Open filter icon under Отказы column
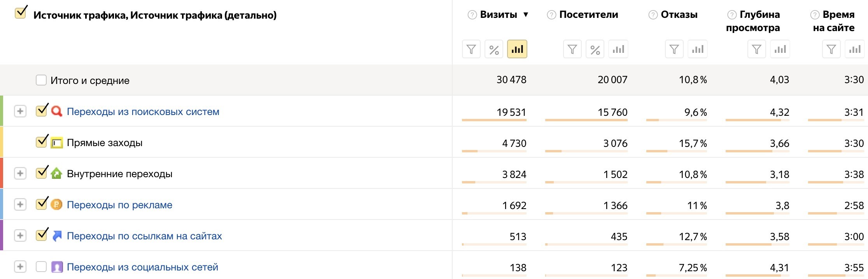This screenshot has height=279, width=868. pyautogui.click(x=674, y=49)
